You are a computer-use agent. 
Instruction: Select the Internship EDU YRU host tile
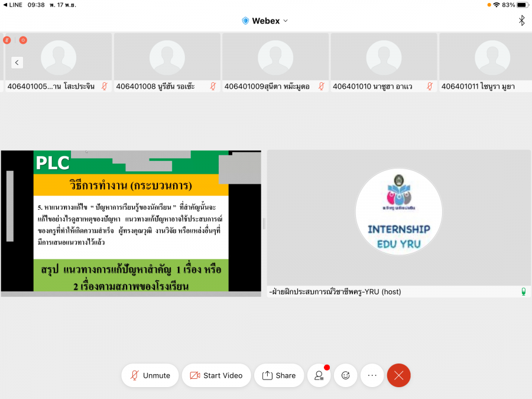[x=399, y=218]
